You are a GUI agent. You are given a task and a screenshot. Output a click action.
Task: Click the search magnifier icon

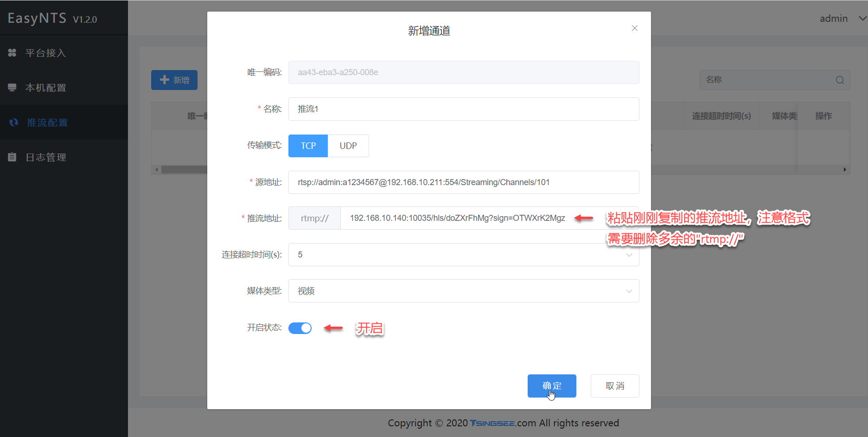point(839,80)
